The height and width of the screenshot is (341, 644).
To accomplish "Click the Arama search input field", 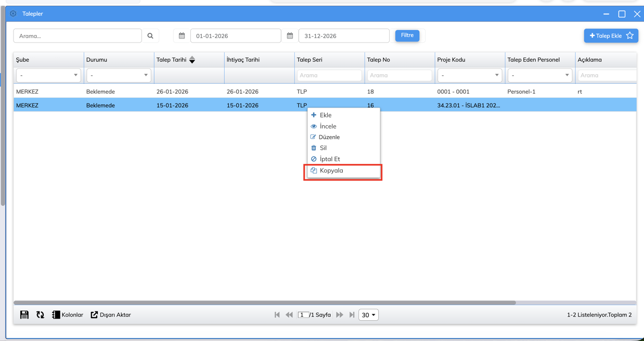I will [x=78, y=36].
